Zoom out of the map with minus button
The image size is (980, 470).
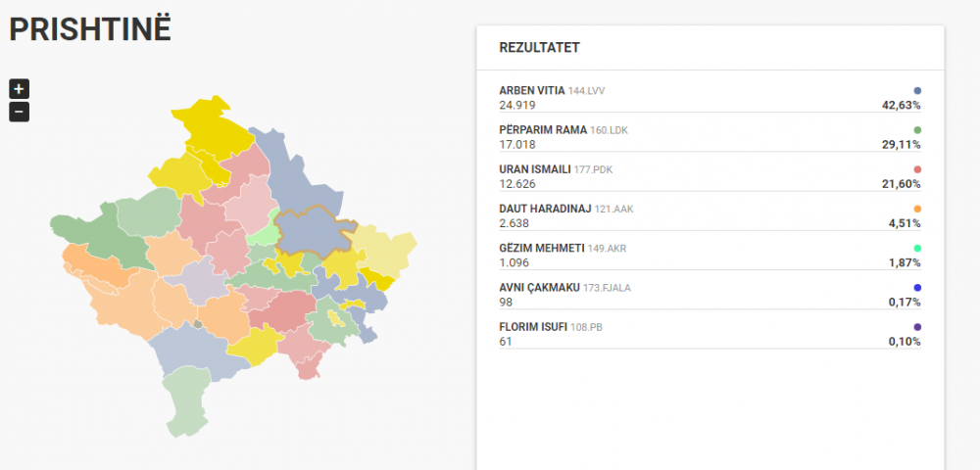point(19,112)
